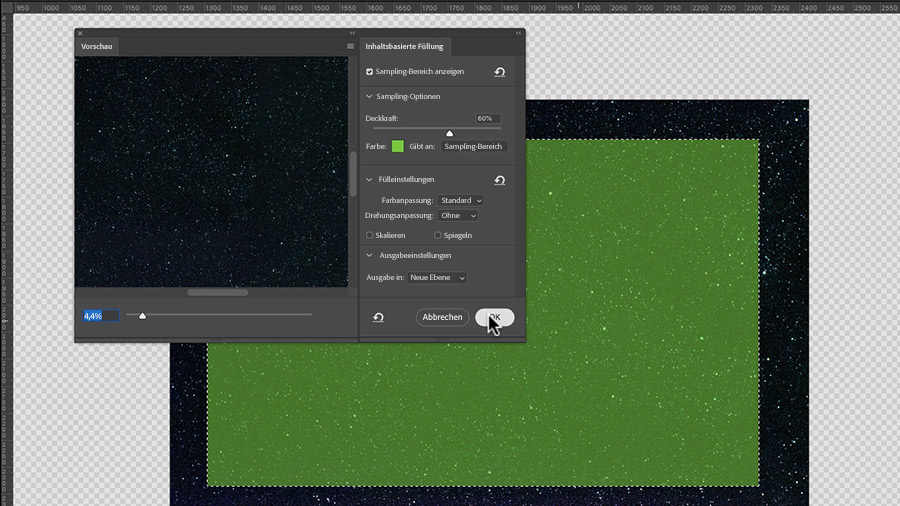Reset Sampling-Bereich options with the top reset arrow
Image resolution: width=900 pixels, height=506 pixels.
(x=499, y=72)
